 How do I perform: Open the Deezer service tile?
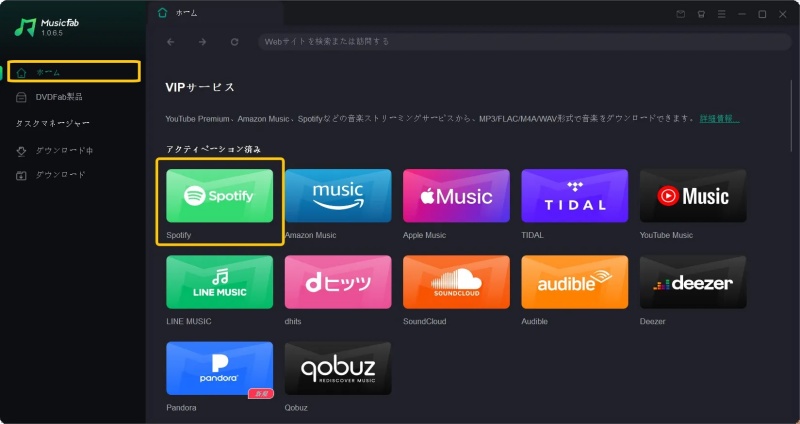(693, 282)
